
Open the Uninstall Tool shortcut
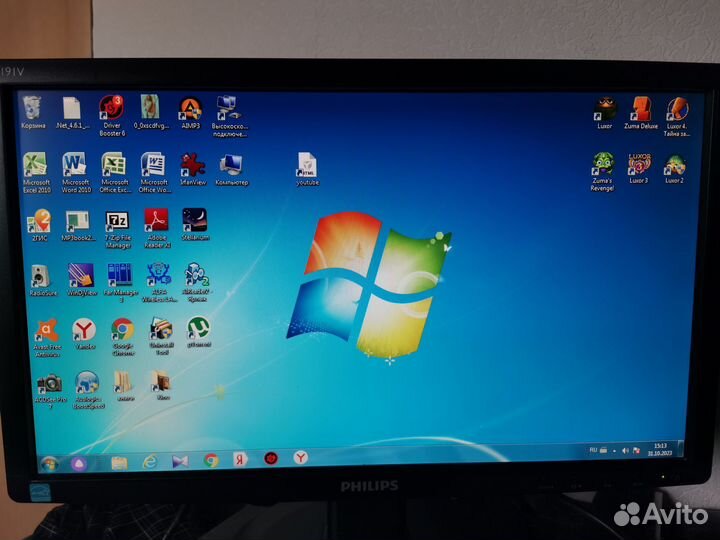coord(162,336)
